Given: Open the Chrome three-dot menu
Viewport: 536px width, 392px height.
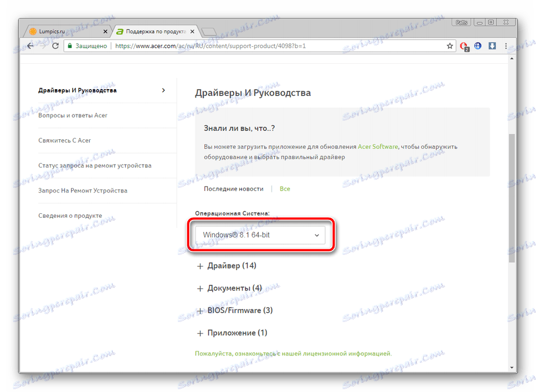Looking at the screenshot, I should (506, 46).
